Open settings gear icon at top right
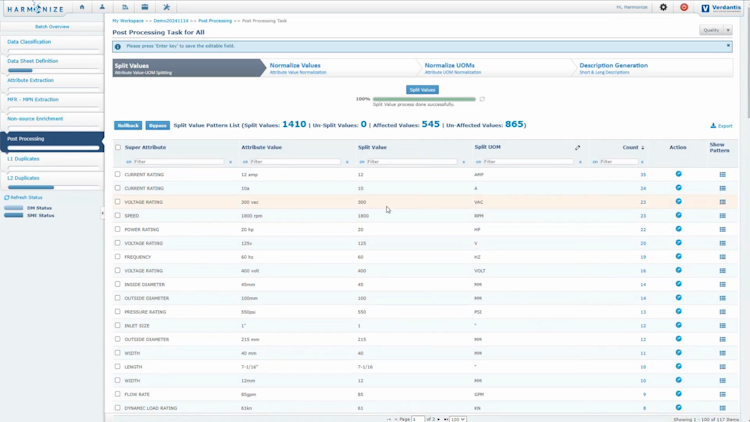Viewport: 750px width, 422px height. [663, 7]
